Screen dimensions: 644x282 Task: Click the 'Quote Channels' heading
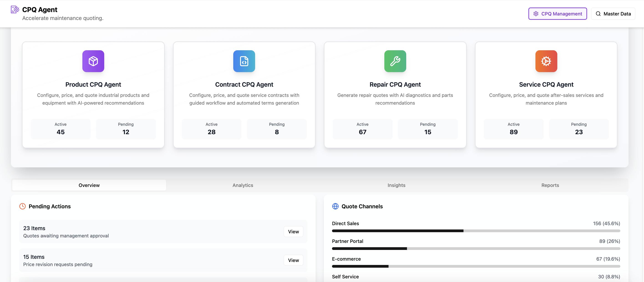click(362, 206)
